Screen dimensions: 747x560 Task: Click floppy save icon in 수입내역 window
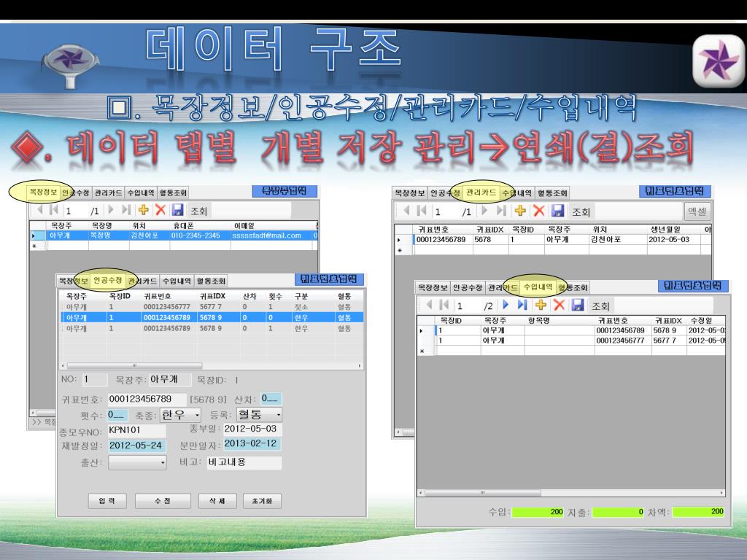[578, 305]
